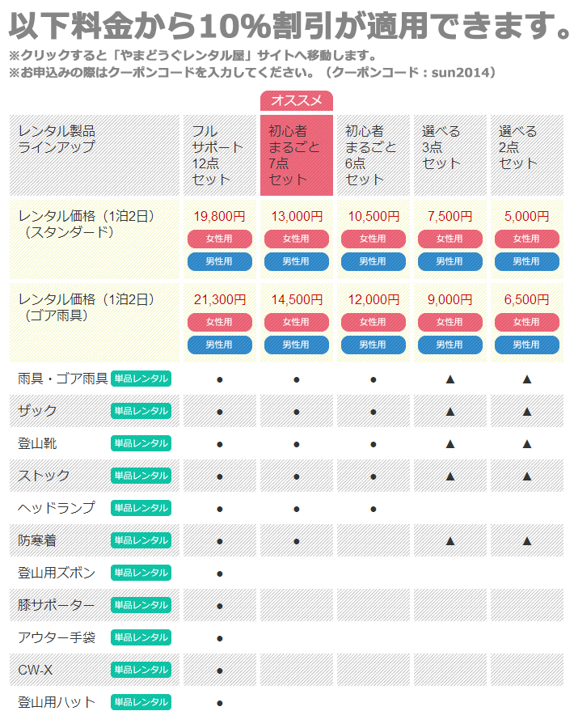
Task: Click 女性用 button under 12,000円 price
Action: [373, 322]
